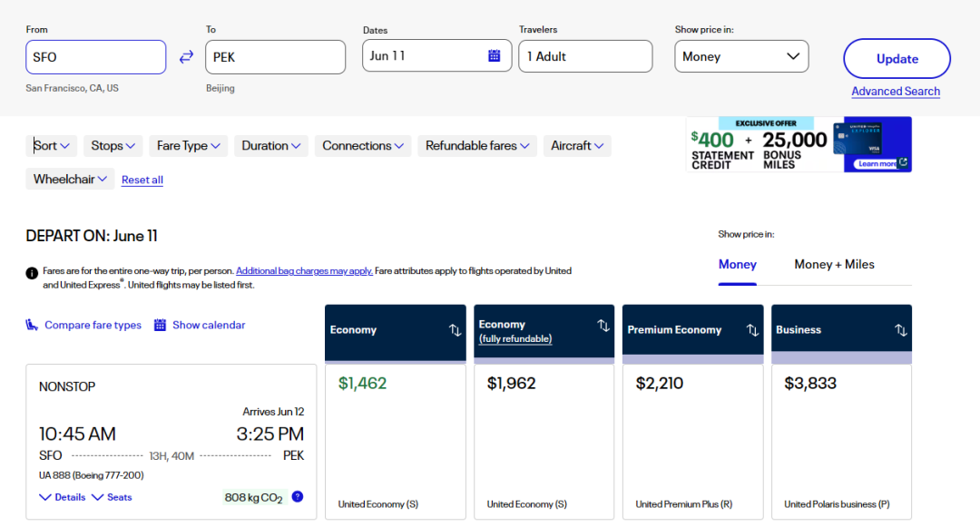
Task: Swap origin and destination airports icon
Action: (x=186, y=57)
